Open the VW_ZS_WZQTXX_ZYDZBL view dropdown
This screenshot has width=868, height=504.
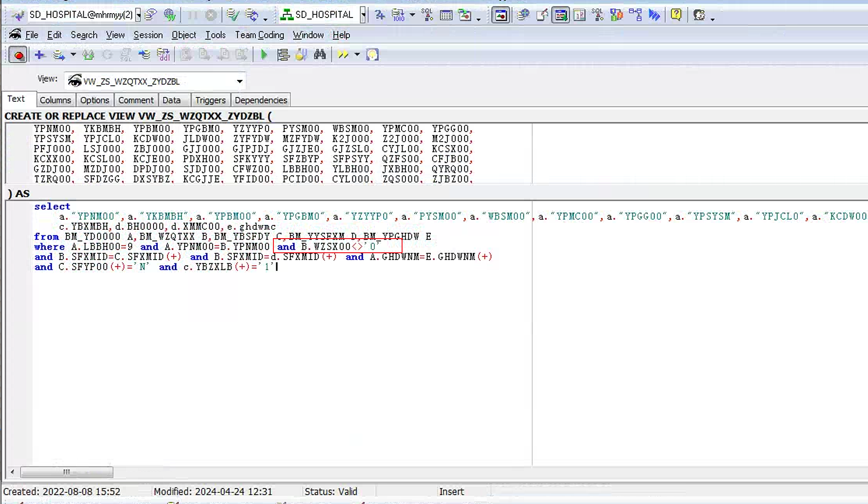(239, 81)
